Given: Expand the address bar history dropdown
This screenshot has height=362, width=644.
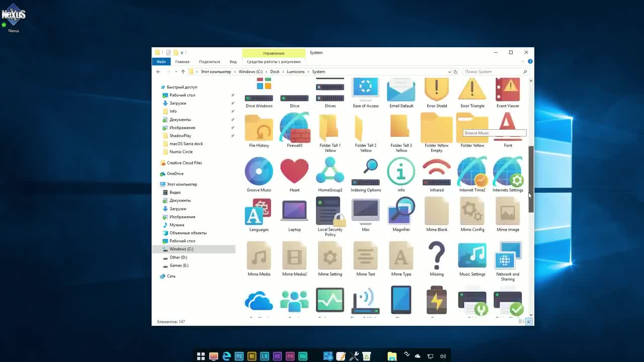Looking at the screenshot, I should (449, 71).
